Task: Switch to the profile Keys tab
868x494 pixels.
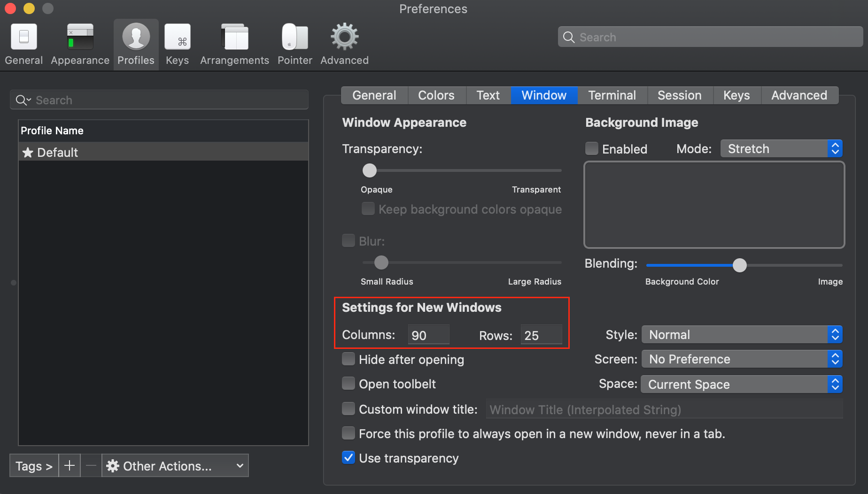Action: pos(736,95)
